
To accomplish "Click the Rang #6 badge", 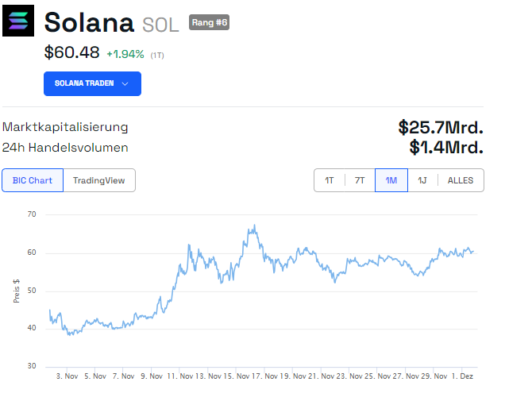I will coord(209,22).
